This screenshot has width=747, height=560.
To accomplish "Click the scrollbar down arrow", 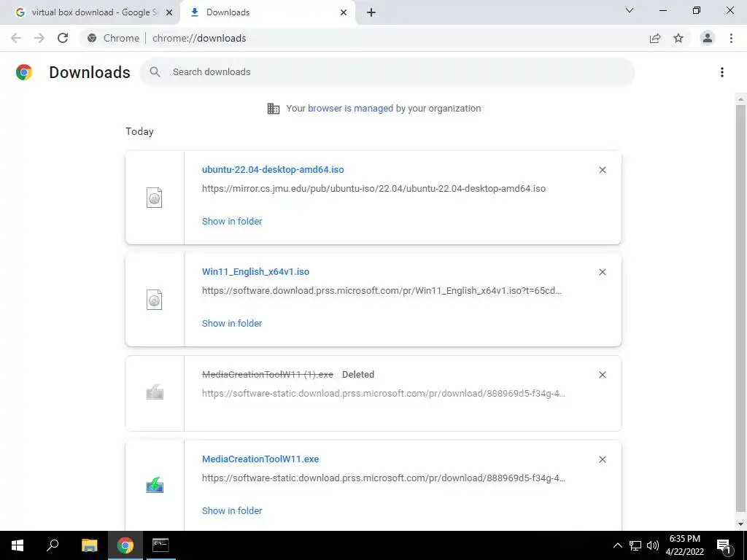I will 740,524.
